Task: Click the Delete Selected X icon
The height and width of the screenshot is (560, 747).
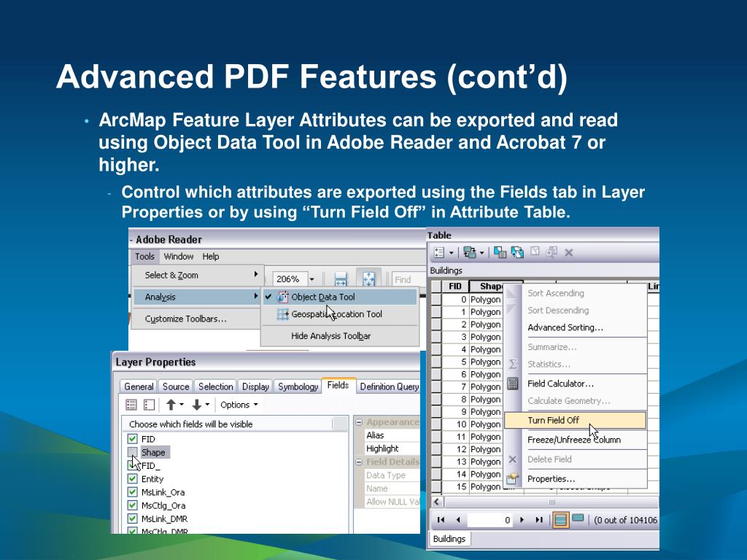Action: (x=569, y=252)
